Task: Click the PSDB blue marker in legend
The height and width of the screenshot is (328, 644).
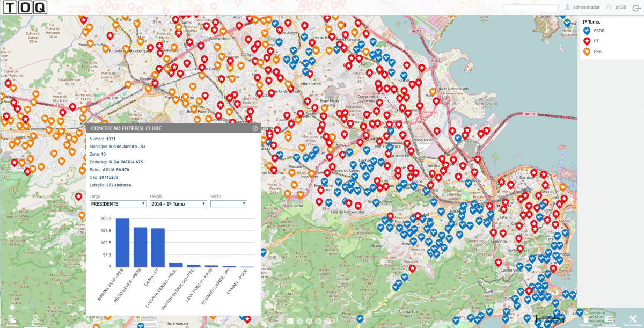Action: (587, 31)
